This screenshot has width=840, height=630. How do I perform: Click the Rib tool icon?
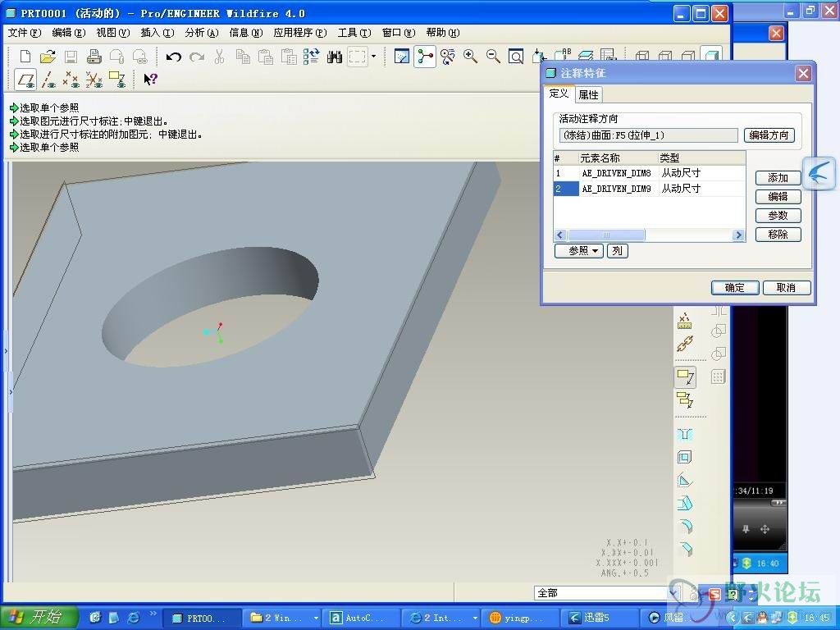pyautogui.click(x=685, y=480)
